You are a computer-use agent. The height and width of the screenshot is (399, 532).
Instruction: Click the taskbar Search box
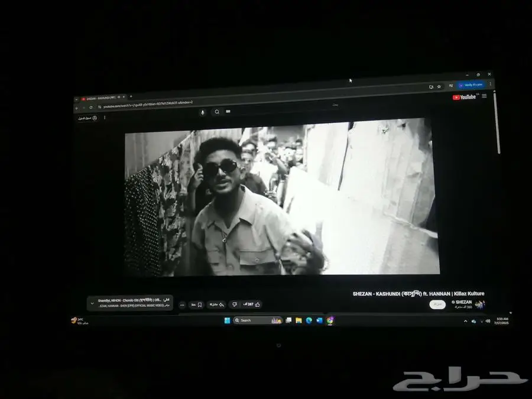pos(258,320)
